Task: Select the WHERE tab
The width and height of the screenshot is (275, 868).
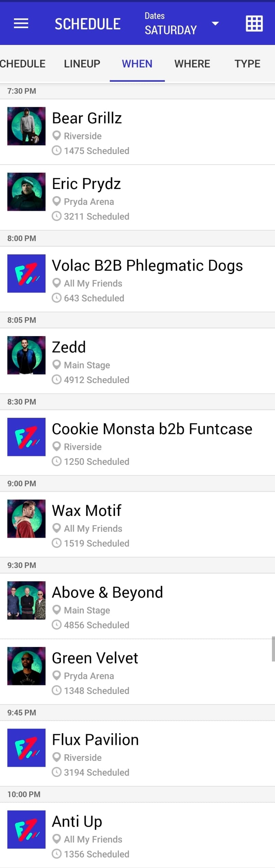Action: 192,64
